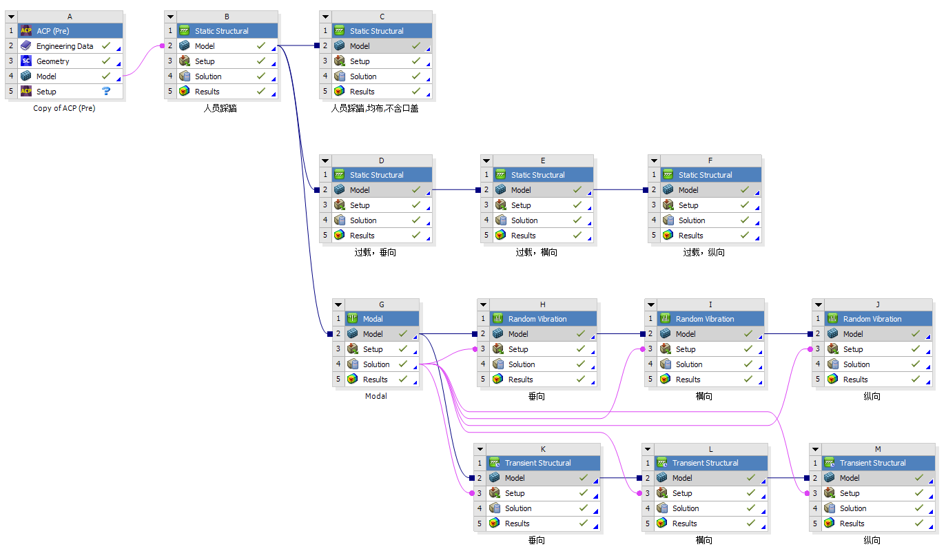
Task: Click the Static Structural header icon of system B
Action: (184, 30)
